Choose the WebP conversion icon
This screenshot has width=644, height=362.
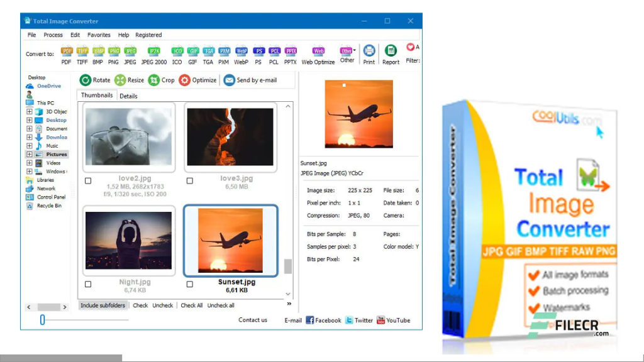point(241,52)
